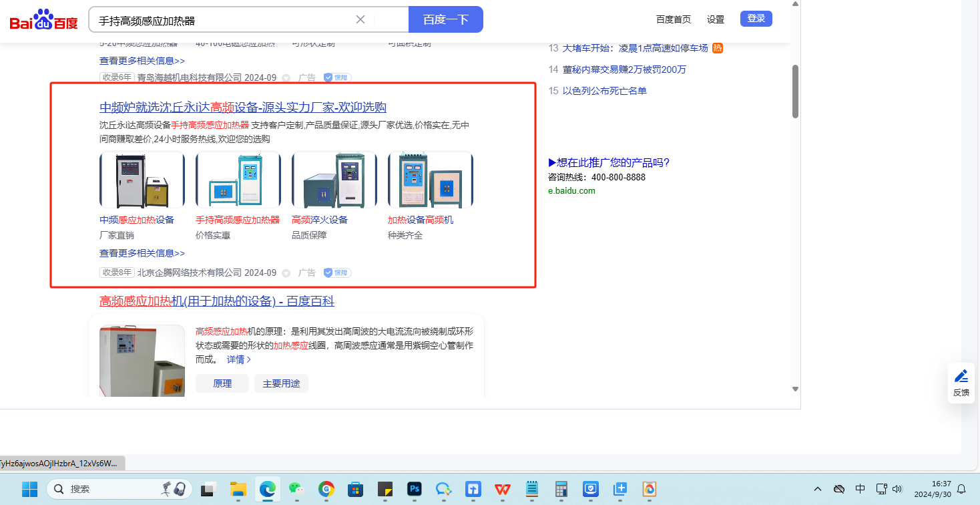Open the 高频淬火设备 product label
Viewport: 980px width, 505px height.
[320, 220]
